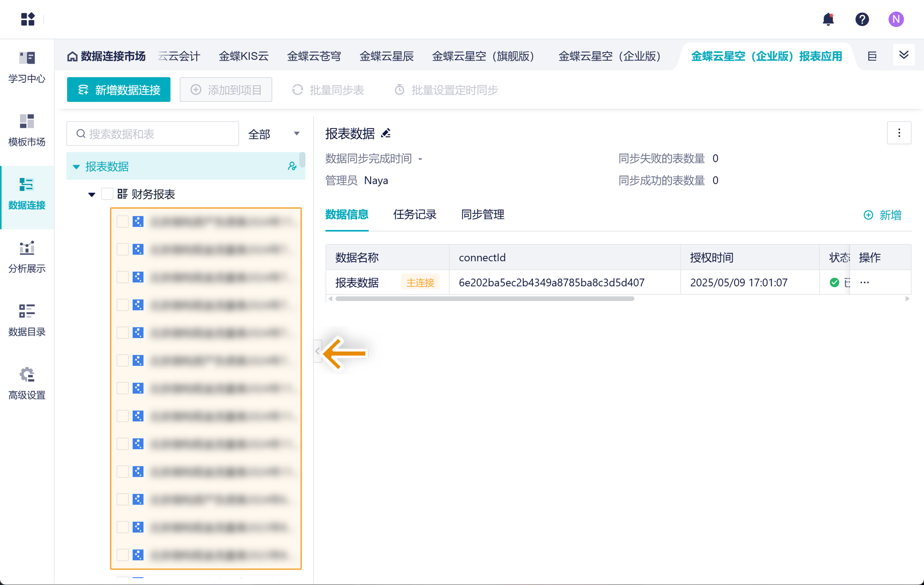Click the table scrollbar's right arrow

tap(907, 299)
